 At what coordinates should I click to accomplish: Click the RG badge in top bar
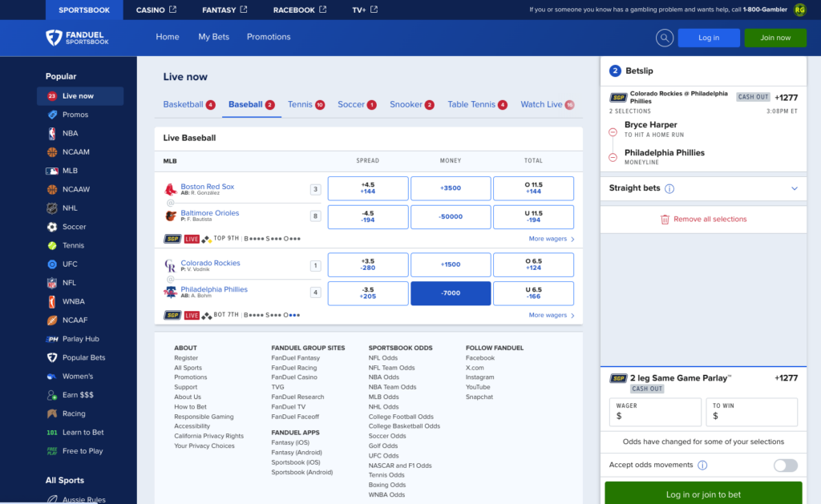tap(799, 10)
